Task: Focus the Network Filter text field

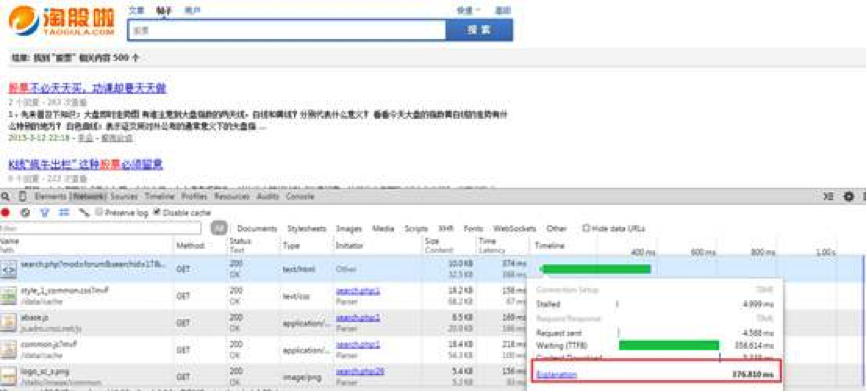Action: [101, 228]
